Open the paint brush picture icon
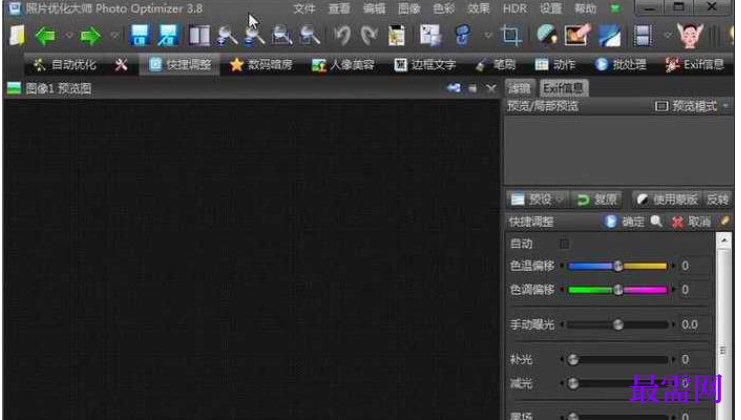Screen dimensions: 741x420 [577, 35]
